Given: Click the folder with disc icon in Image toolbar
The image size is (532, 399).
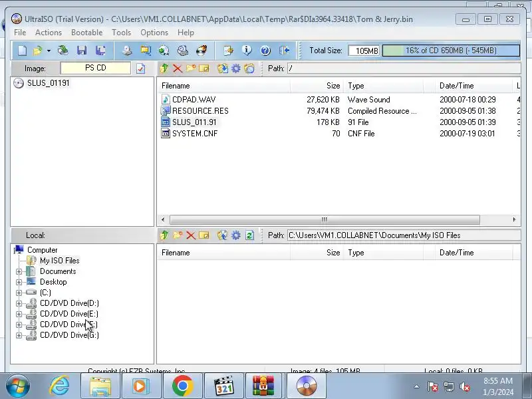Looking at the screenshot, I should pos(249,68).
